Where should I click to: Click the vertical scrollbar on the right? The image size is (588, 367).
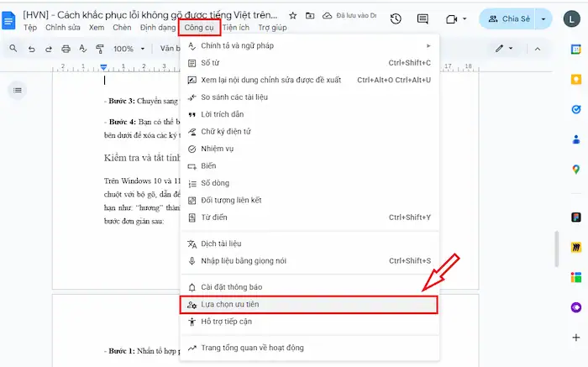pos(555,248)
